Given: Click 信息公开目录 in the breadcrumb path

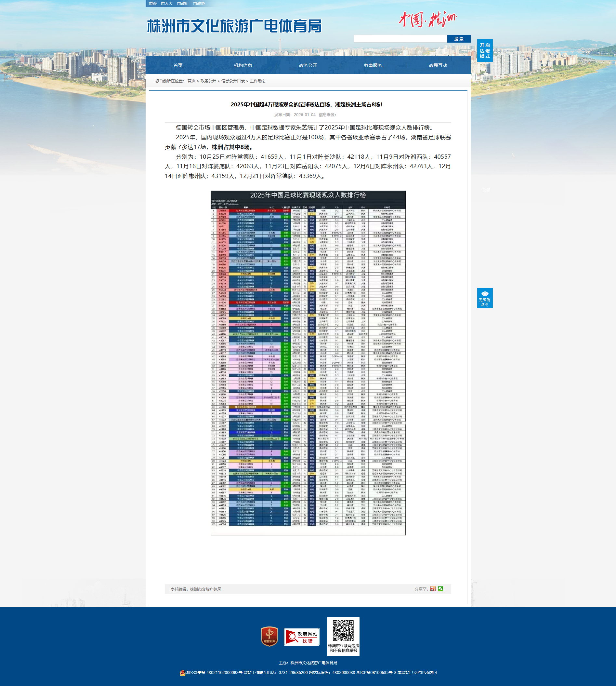Looking at the screenshot, I should pos(233,81).
